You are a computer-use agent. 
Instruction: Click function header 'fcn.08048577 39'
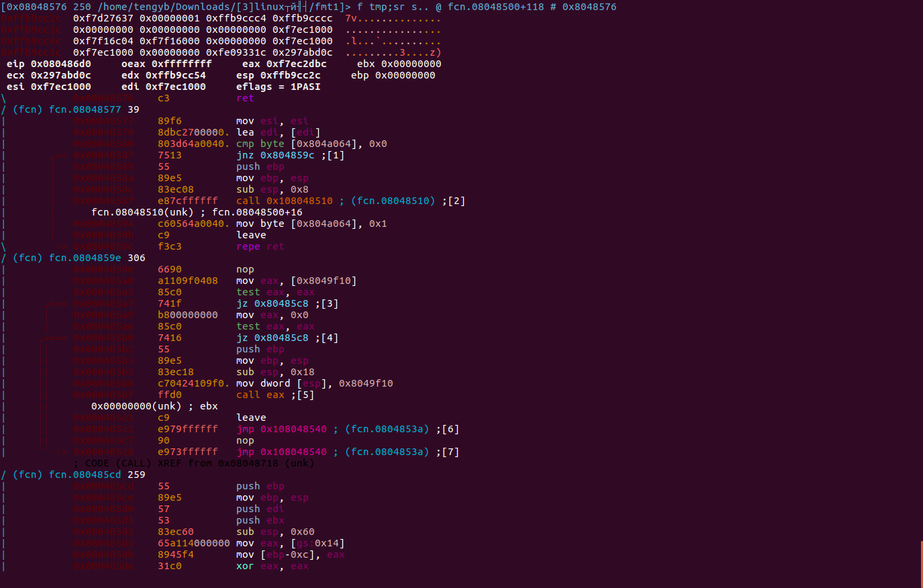click(94, 109)
